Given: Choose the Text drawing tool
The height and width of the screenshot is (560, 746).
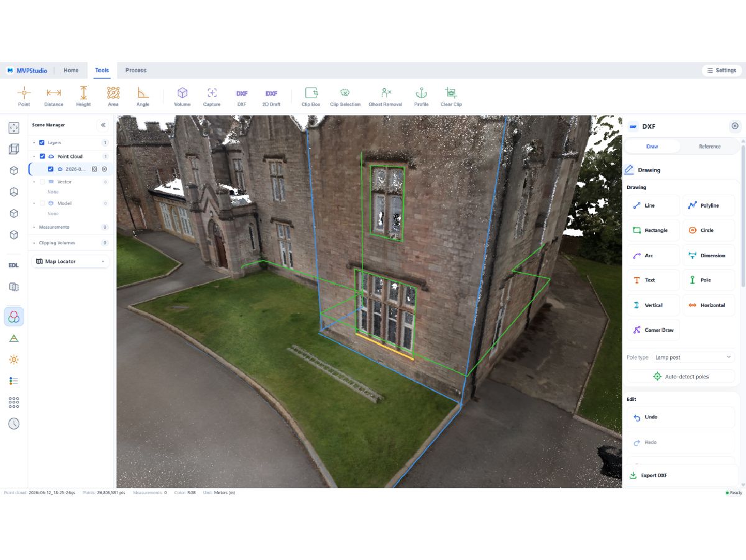Looking at the screenshot, I should [653, 280].
